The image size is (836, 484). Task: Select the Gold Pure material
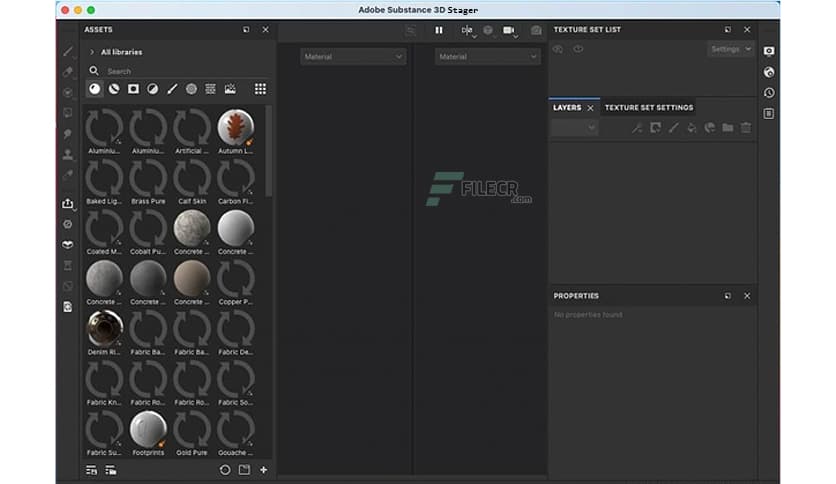point(191,429)
